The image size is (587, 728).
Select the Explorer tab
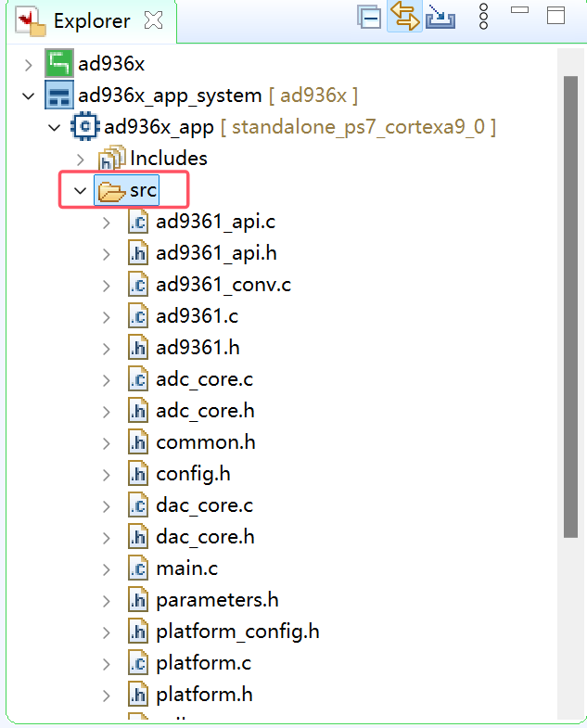[92, 21]
